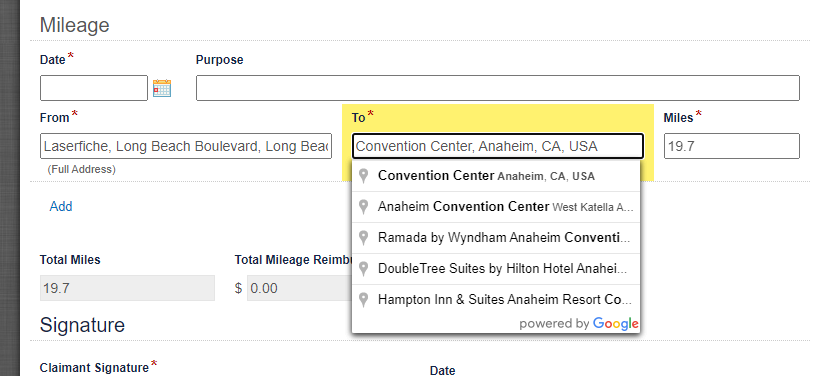Click into the Purpose text field
The image size is (819, 376).
(x=498, y=88)
